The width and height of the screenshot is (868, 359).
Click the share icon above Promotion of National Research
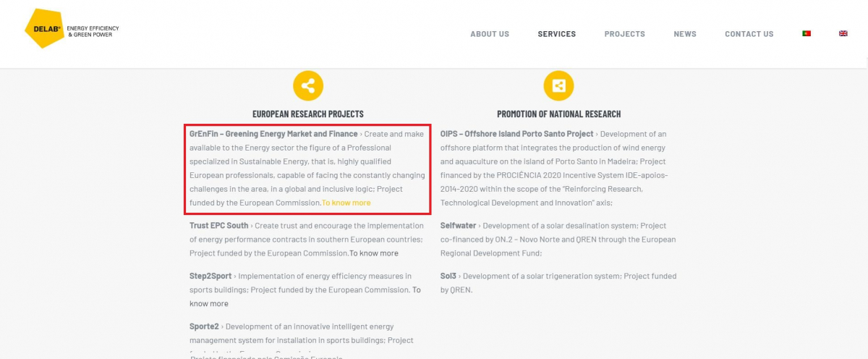coord(558,86)
